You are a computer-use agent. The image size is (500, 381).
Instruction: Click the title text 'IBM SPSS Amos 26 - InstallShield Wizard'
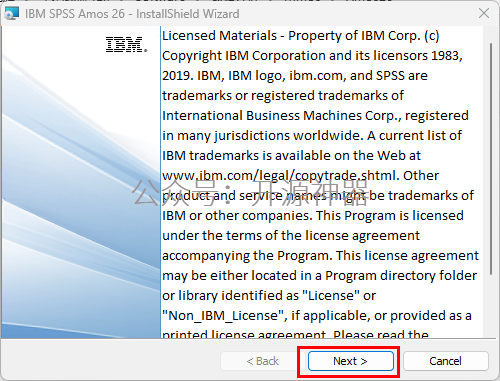point(132,14)
